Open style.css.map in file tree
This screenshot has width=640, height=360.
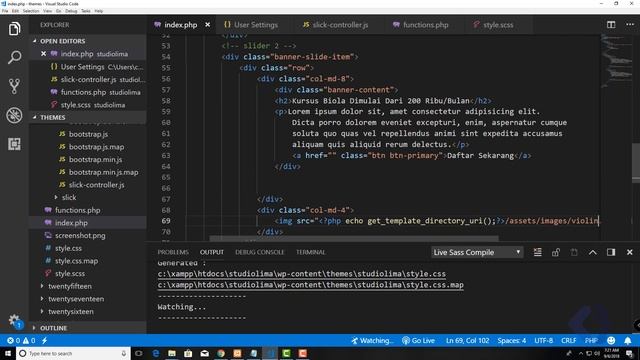click(x=76, y=261)
